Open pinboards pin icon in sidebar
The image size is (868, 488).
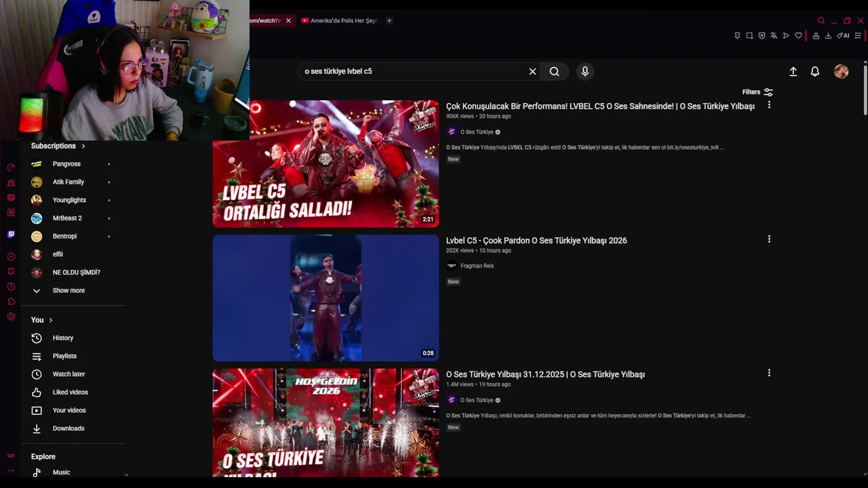click(x=11, y=271)
